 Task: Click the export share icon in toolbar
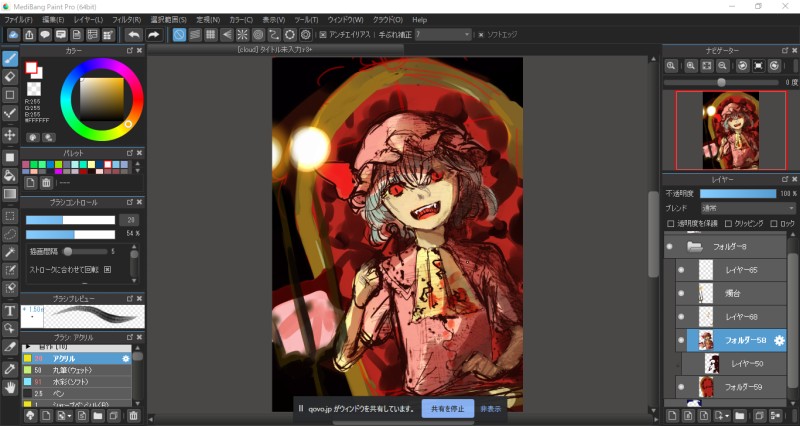29,35
